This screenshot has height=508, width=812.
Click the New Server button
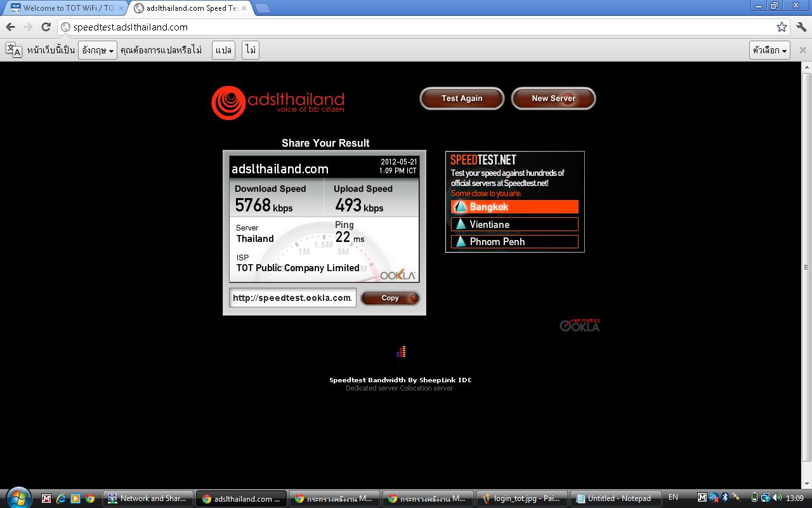point(553,98)
